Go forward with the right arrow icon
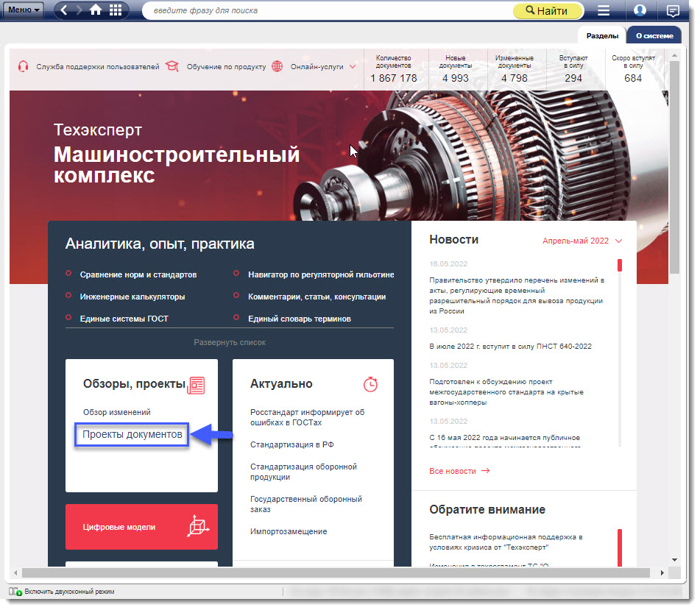The image size is (700, 610). pyautogui.click(x=79, y=10)
